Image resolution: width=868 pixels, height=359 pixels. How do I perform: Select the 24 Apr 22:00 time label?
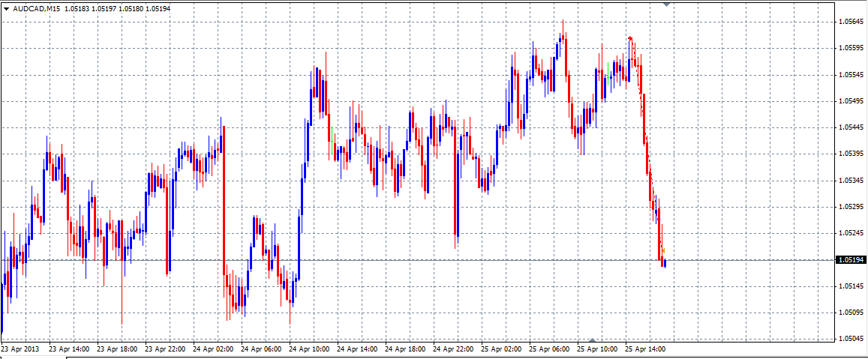[453, 349]
